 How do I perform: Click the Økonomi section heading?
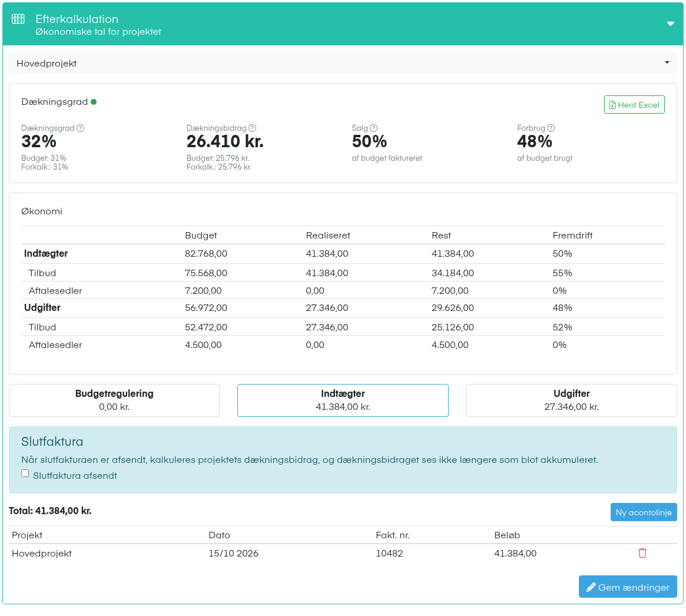click(42, 211)
